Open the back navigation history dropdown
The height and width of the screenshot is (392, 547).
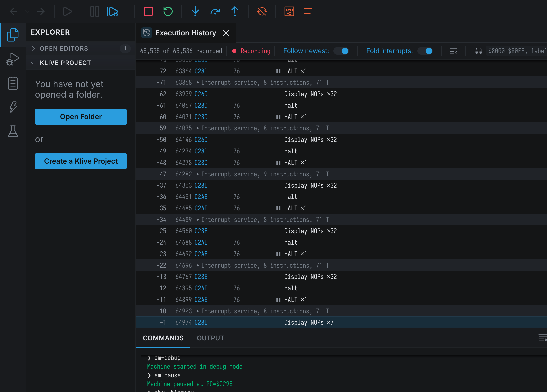pyautogui.click(x=27, y=11)
